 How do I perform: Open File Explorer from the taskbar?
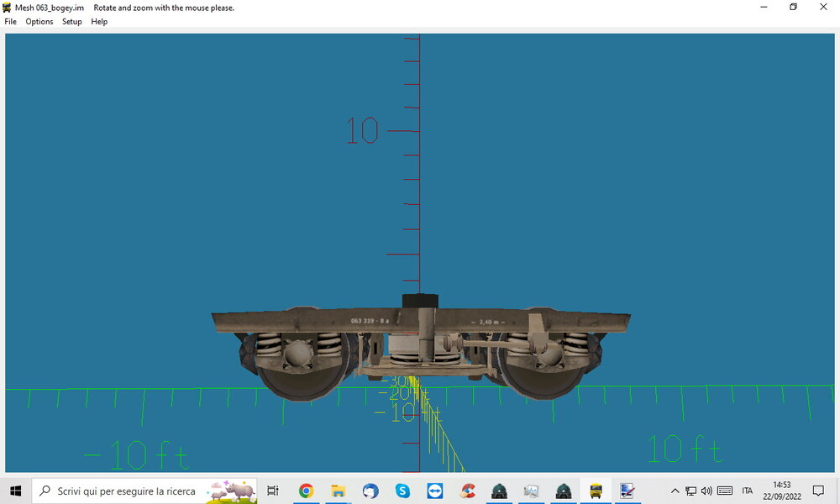pyautogui.click(x=338, y=491)
